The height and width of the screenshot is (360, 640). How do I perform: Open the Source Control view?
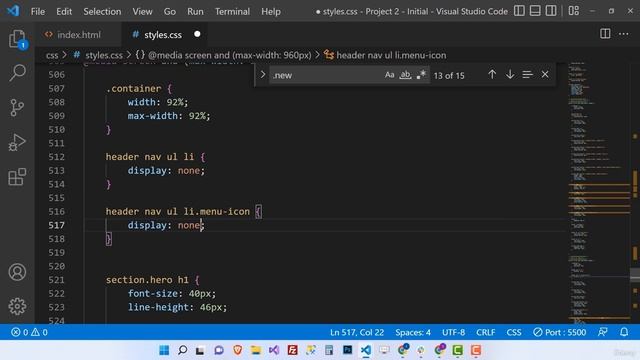click(x=17, y=108)
